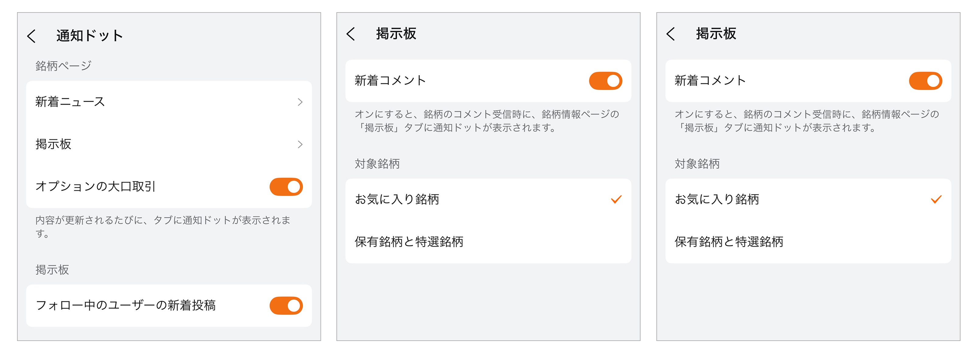
Task: Select 保有銘柄と特選銘柄 in the middle screen
Action: coord(409,242)
